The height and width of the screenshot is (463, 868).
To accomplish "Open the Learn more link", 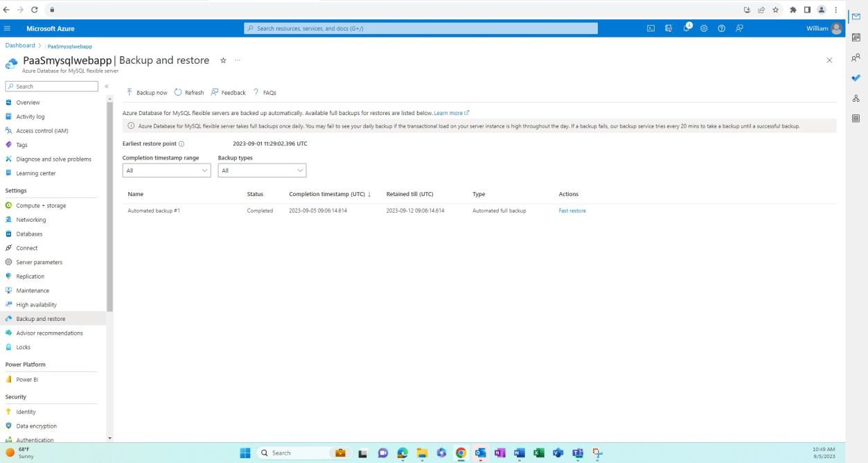I will click(449, 112).
